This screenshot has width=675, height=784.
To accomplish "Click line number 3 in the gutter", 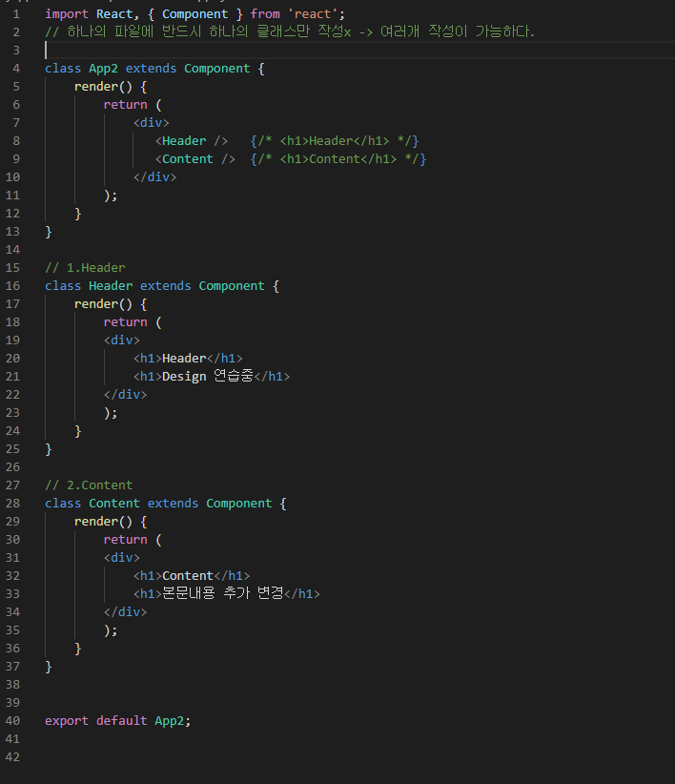I will tap(16, 51).
